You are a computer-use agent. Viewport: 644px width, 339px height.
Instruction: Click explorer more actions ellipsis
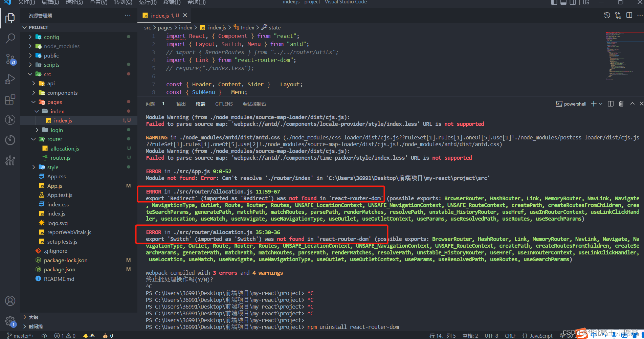pyautogui.click(x=128, y=15)
